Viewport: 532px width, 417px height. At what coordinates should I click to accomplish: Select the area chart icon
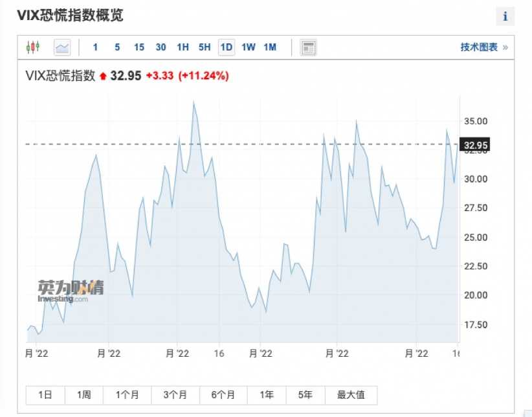62,47
